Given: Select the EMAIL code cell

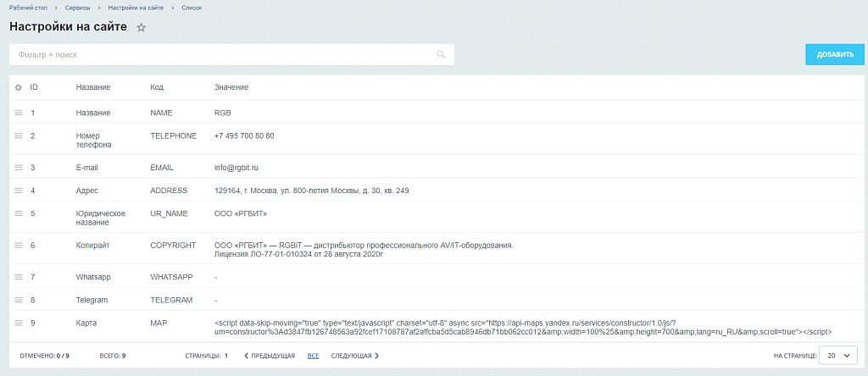Looking at the screenshot, I should 162,167.
